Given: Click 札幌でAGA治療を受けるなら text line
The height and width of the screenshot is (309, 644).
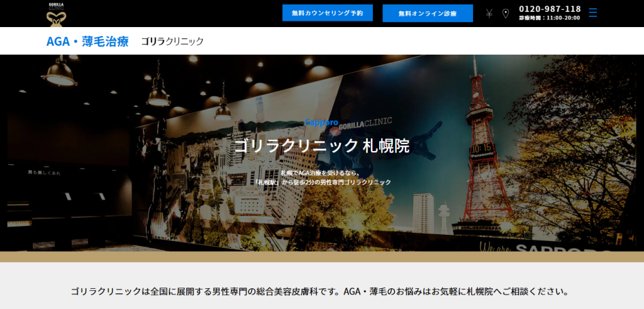Looking at the screenshot, I should 321,172.
